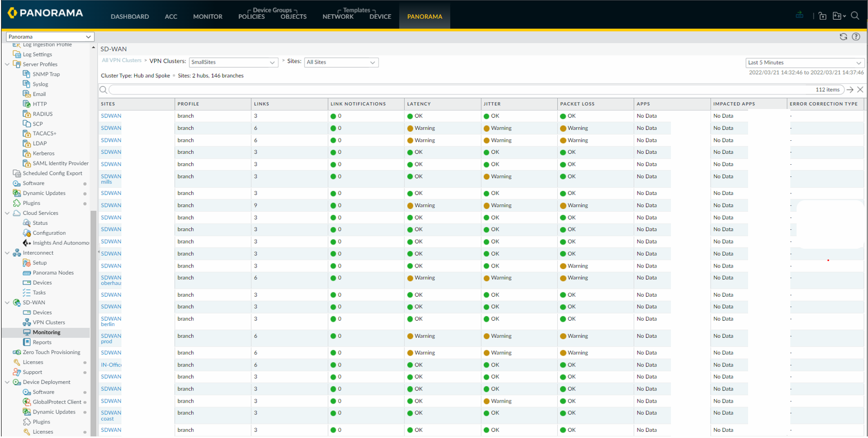Switch to the MONITOR tab
868x438 pixels.
tap(207, 17)
